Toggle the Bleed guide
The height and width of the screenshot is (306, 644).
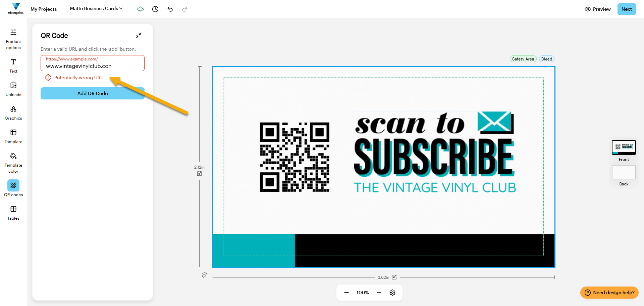click(547, 59)
